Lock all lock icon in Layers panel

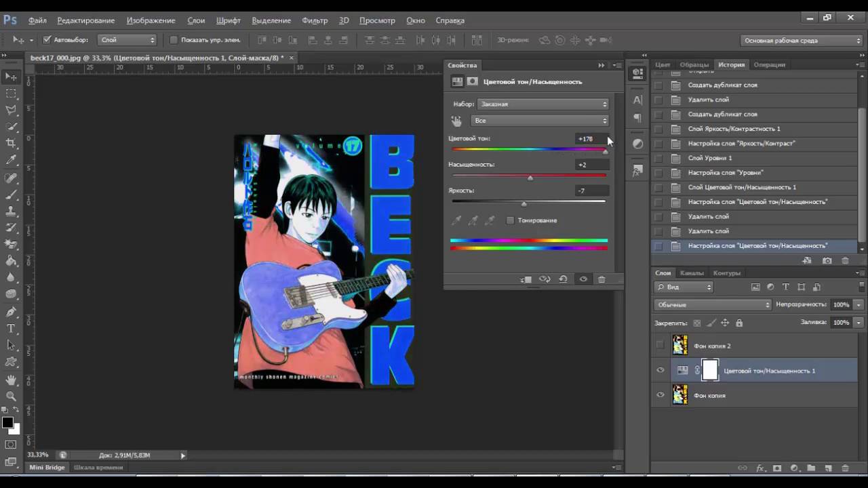pyautogui.click(x=739, y=323)
